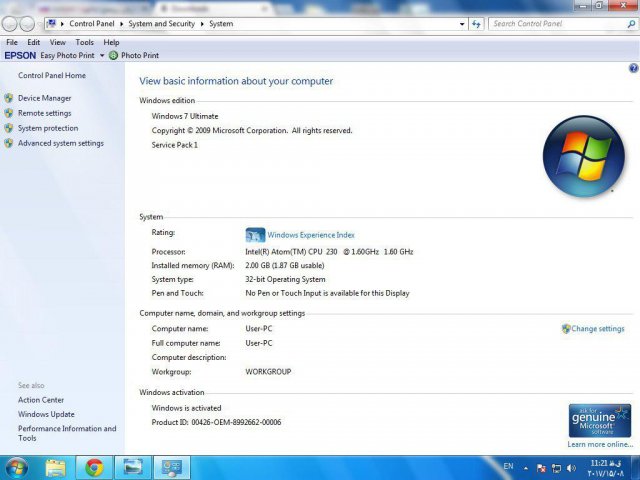
Task: Click the blue help question mark icon
Action: coord(633,68)
